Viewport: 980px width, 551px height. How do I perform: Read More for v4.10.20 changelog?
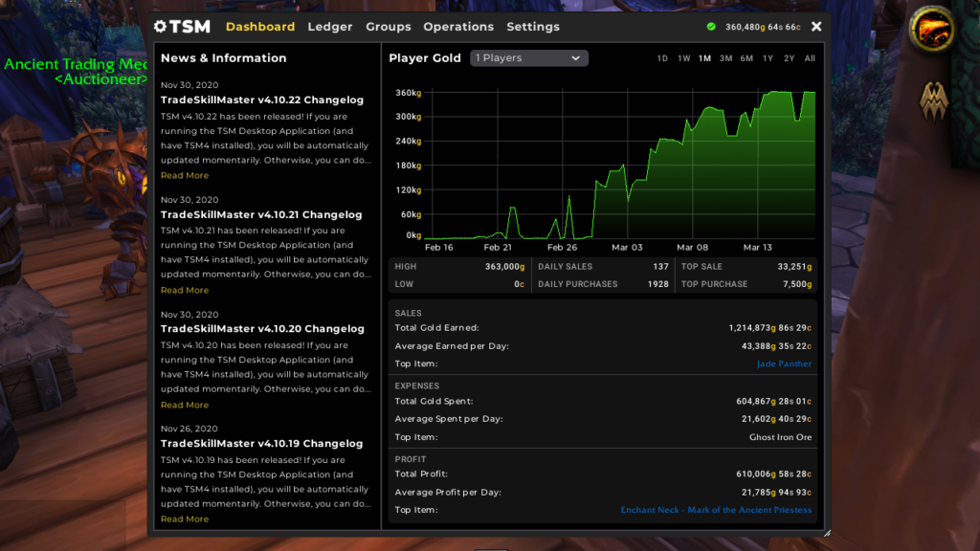(x=185, y=405)
